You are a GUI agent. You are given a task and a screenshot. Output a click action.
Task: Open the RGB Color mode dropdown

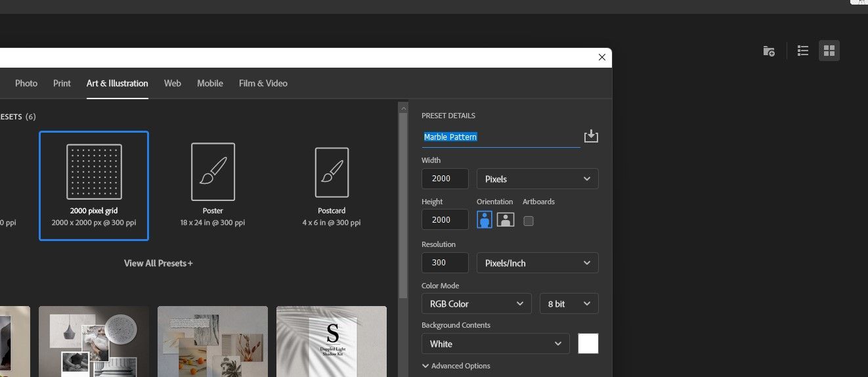[x=477, y=303]
